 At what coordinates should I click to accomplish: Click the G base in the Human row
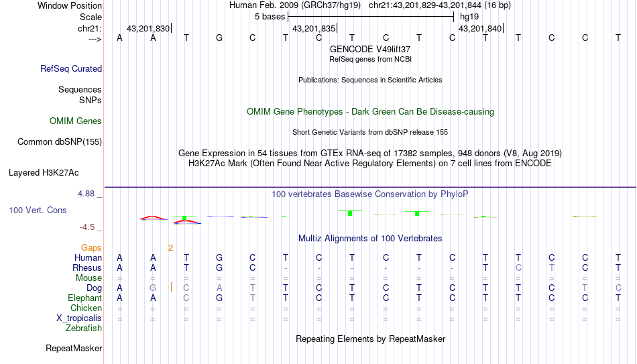click(x=219, y=257)
